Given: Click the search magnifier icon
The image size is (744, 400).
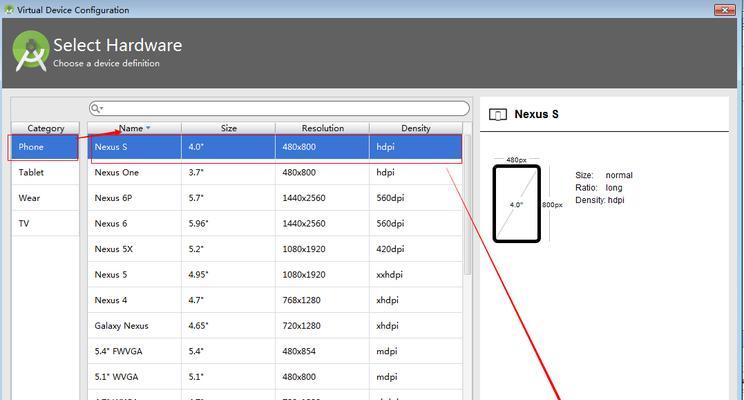Looking at the screenshot, I should (96, 108).
